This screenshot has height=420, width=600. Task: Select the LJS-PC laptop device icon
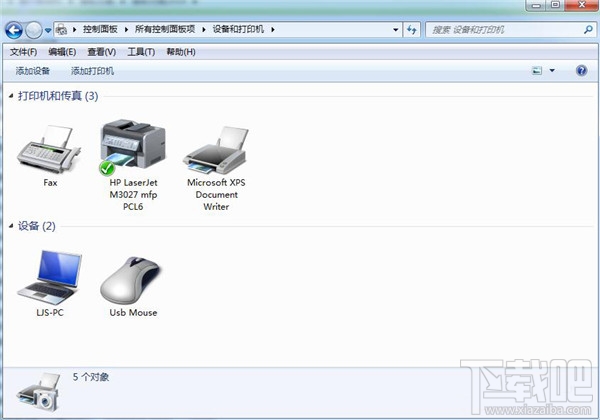click(x=50, y=278)
